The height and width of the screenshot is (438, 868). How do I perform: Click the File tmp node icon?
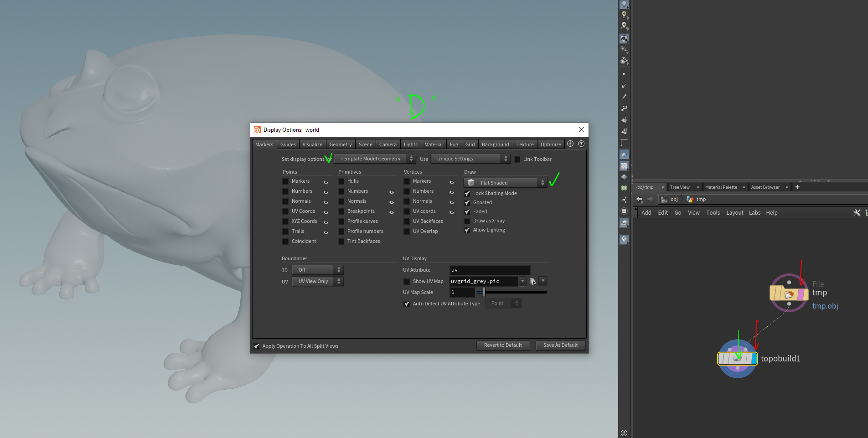coord(789,294)
